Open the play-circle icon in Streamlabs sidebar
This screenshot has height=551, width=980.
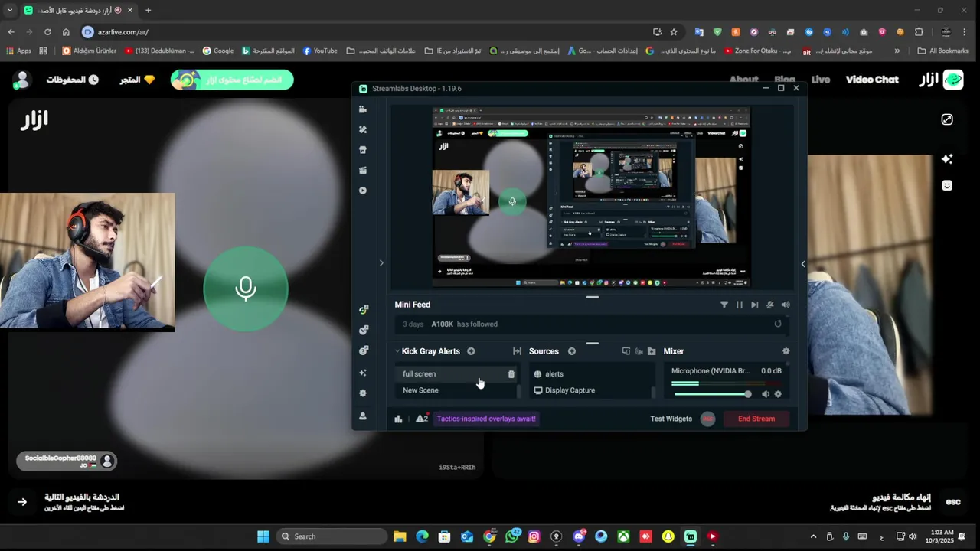click(363, 191)
